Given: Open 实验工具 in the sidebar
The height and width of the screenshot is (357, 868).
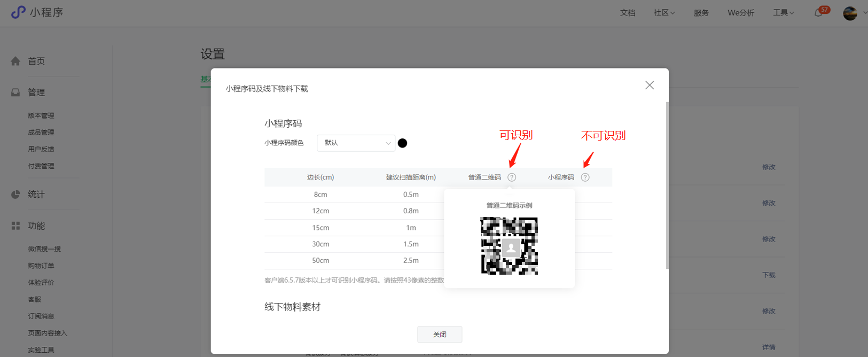Looking at the screenshot, I should pyautogui.click(x=41, y=350).
